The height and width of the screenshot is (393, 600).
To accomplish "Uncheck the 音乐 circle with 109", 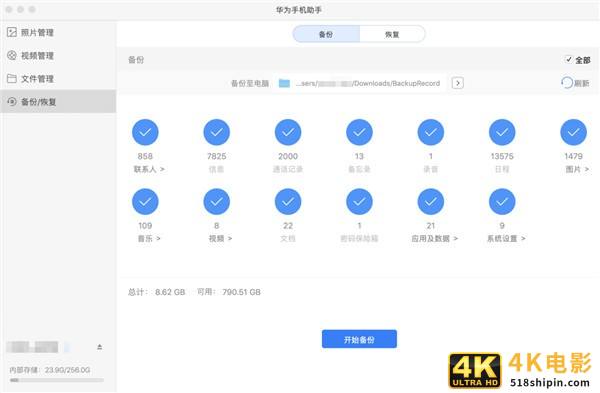I will click(x=145, y=202).
